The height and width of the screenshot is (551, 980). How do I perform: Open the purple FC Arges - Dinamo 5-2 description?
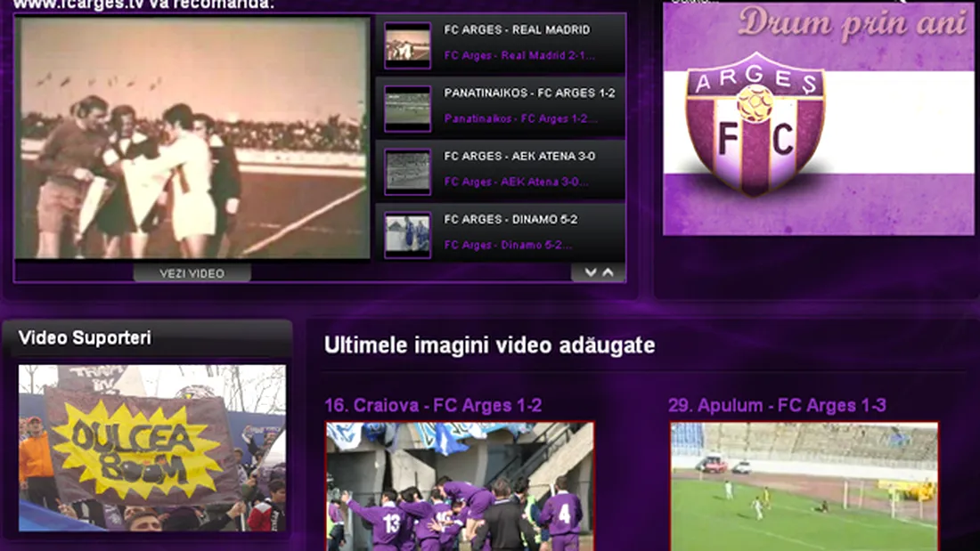[508, 245]
